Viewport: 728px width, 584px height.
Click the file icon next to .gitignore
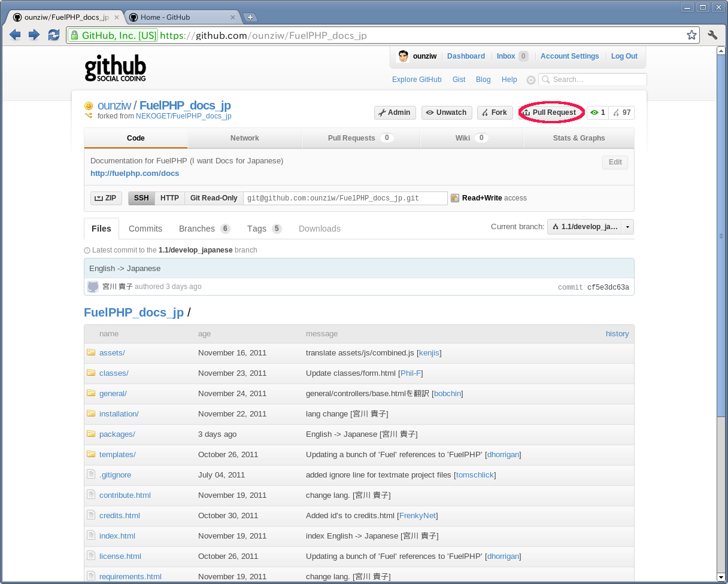coord(91,474)
